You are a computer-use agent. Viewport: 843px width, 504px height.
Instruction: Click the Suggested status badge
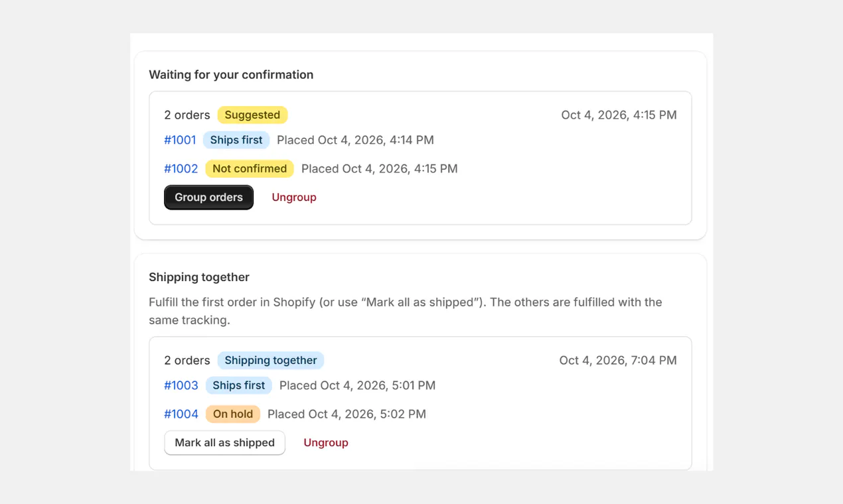coord(252,115)
